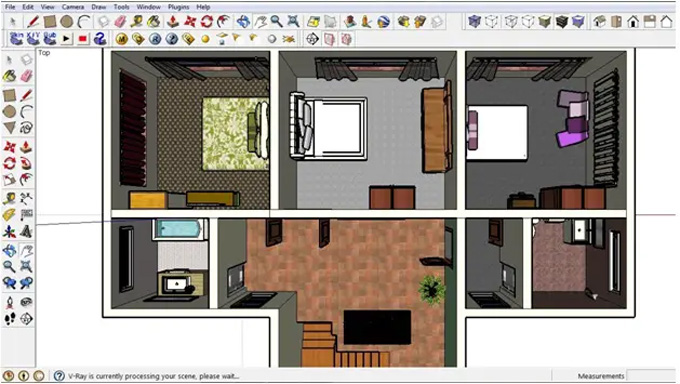Viewport: 680px width, 384px height.
Task: Toggle X-Ray face style
Action: tap(475, 21)
